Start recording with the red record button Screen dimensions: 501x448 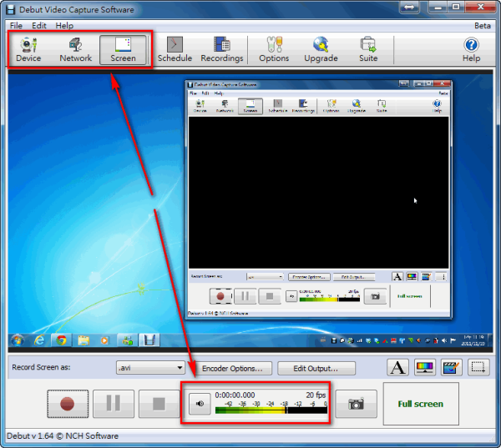[68, 404]
